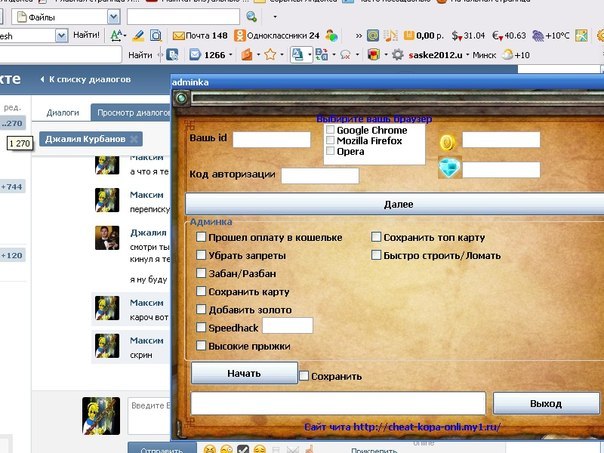
Task: Click the font size A icon in toolbar
Action: coord(116,36)
